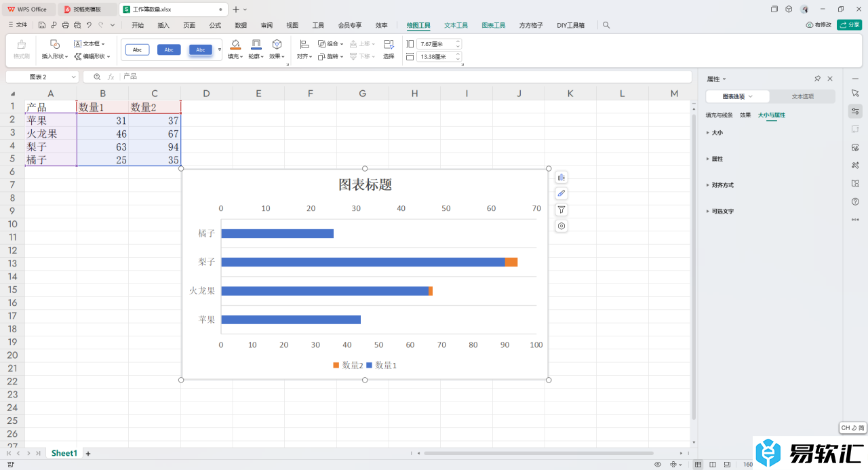Click the zoom magnifier in formula bar
This screenshot has height=470, width=868.
(x=97, y=77)
